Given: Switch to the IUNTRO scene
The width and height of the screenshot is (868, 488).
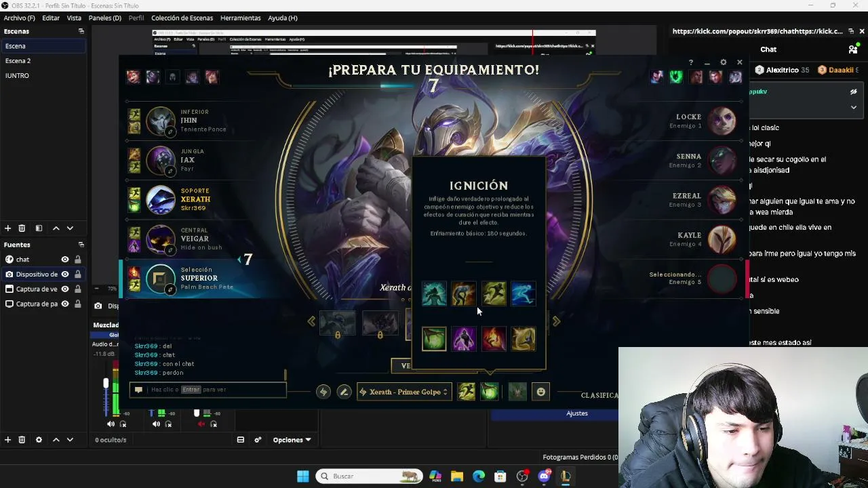Looking at the screenshot, I should click(43, 76).
